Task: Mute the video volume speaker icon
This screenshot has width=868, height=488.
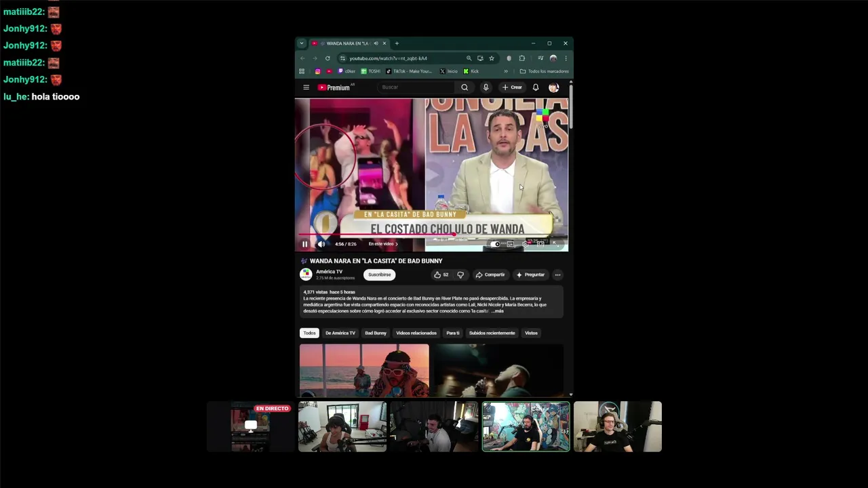Action: (x=321, y=244)
